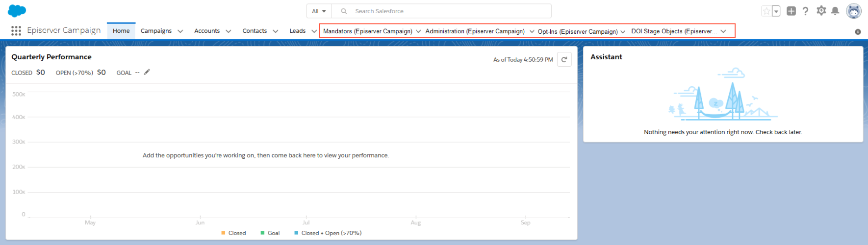Click the OPEN (>70%) label

coord(75,73)
